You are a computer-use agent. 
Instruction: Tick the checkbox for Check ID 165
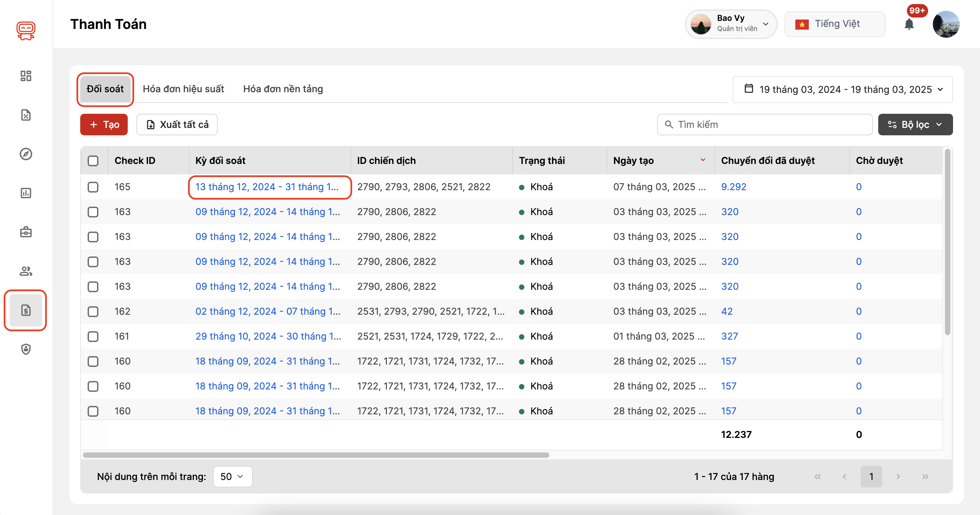(93, 187)
